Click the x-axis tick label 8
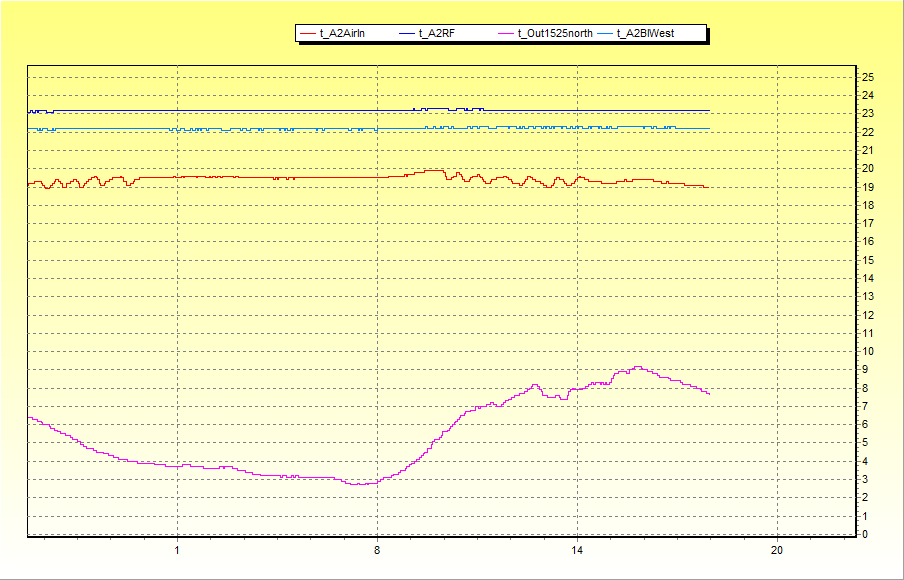This screenshot has height=580, width=904. 377,550
